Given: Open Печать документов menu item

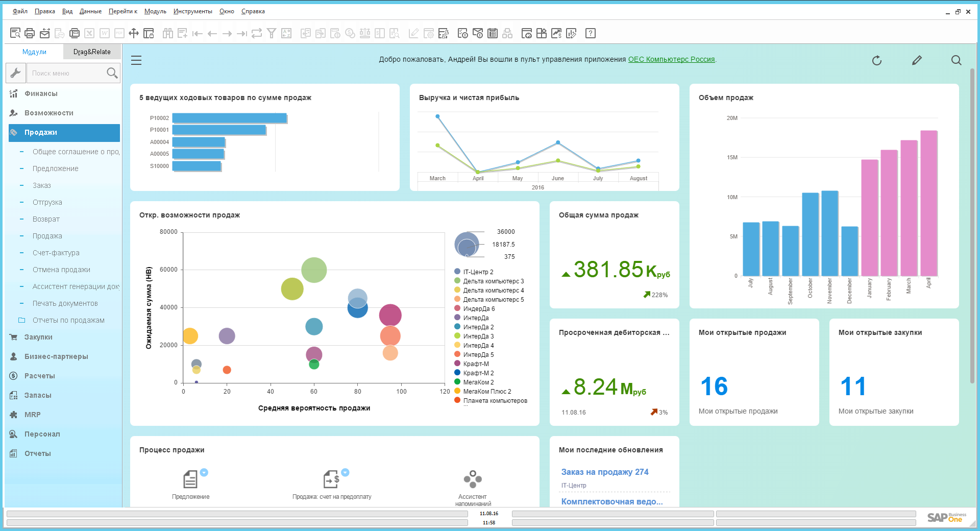Looking at the screenshot, I should 65,303.
